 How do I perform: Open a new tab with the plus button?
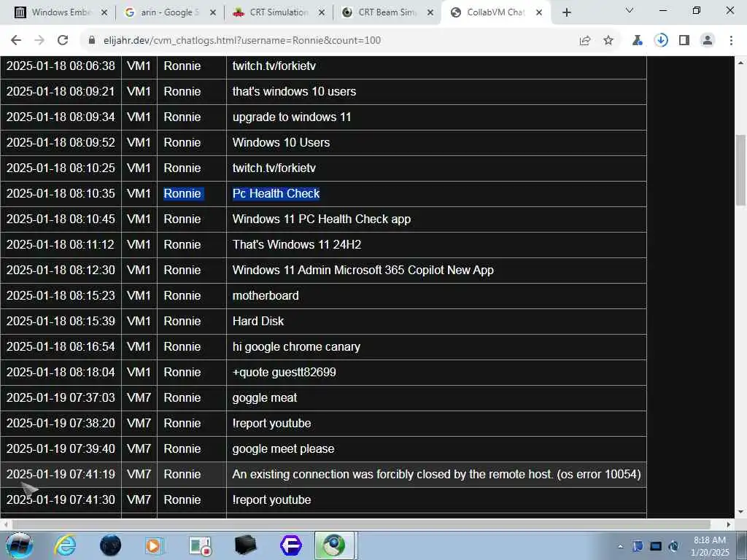pyautogui.click(x=566, y=12)
